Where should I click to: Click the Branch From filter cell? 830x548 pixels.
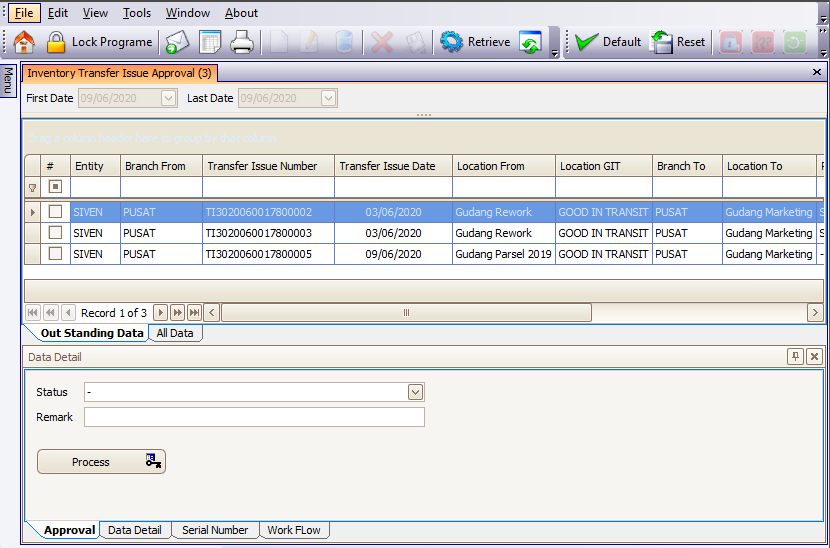[161, 187]
